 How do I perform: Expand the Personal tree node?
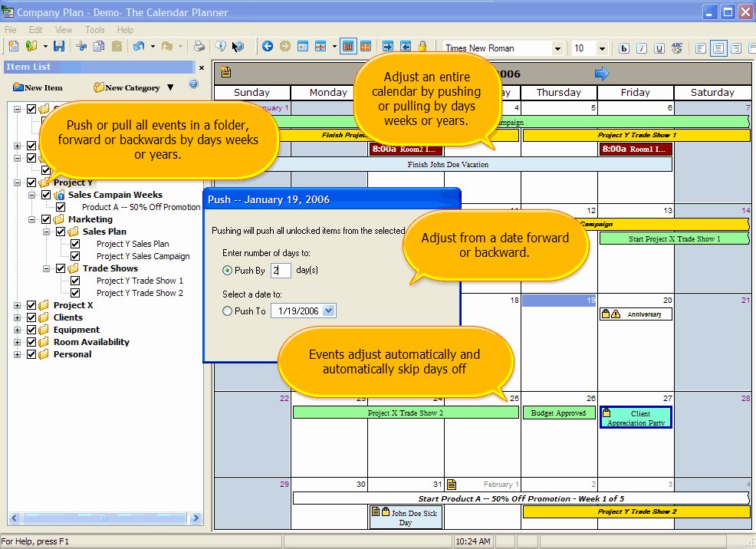coord(17,354)
